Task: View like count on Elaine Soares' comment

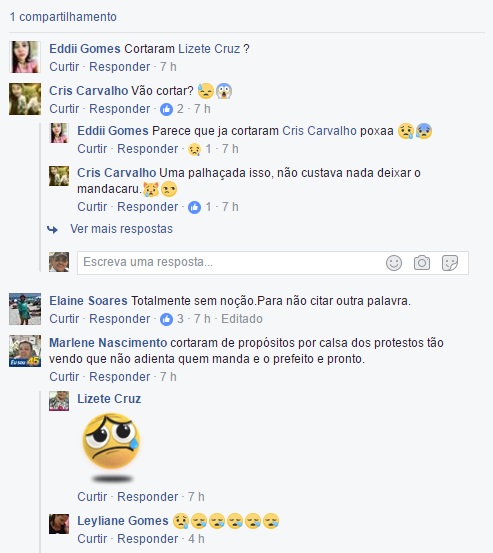Action: click(x=172, y=319)
